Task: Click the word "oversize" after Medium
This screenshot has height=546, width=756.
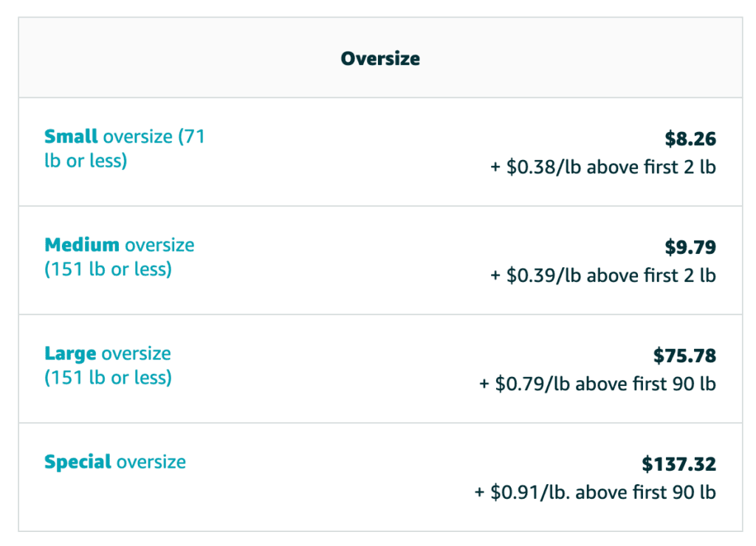Action: tap(159, 245)
